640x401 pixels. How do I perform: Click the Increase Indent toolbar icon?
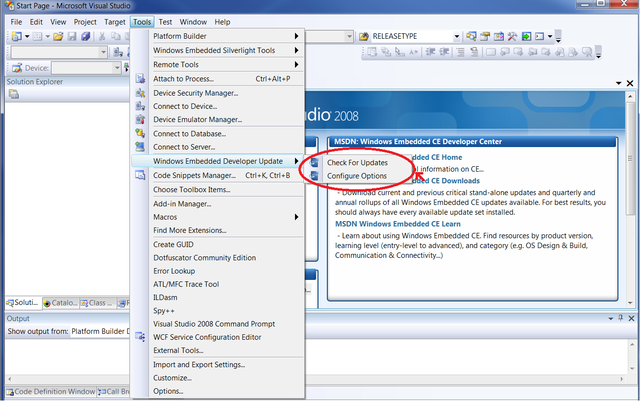pos(444,52)
